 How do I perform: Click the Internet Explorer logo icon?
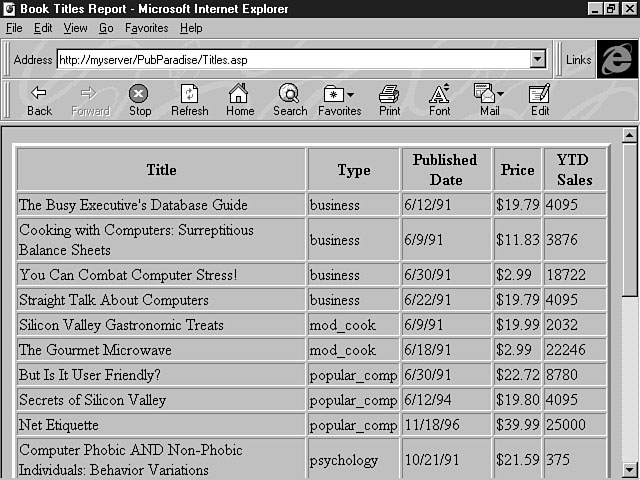click(617, 60)
